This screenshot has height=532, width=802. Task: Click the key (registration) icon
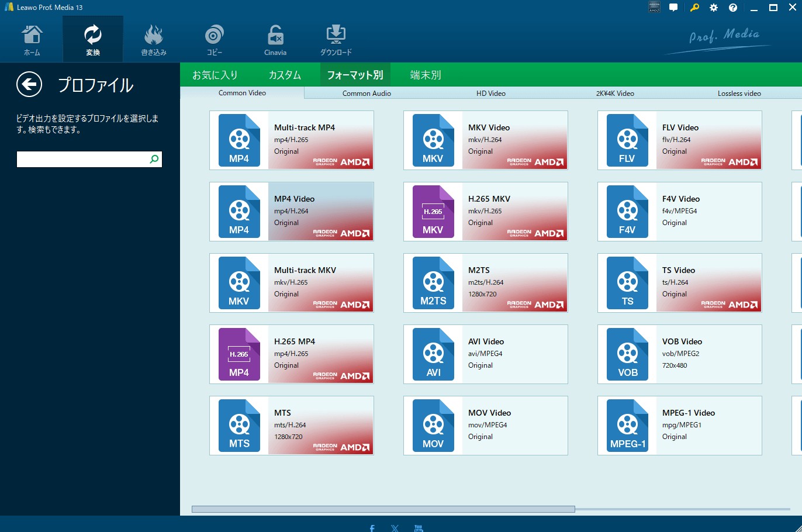[694, 8]
